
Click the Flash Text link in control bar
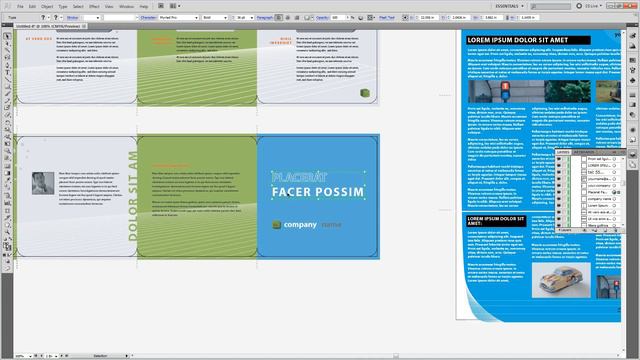387,18
